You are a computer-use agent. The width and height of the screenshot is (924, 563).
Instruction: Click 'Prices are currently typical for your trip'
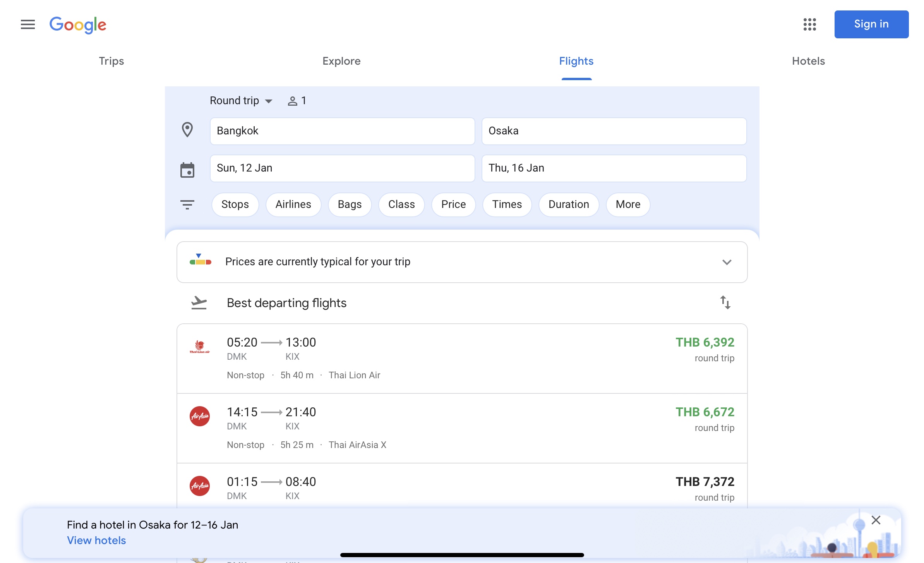tap(318, 262)
